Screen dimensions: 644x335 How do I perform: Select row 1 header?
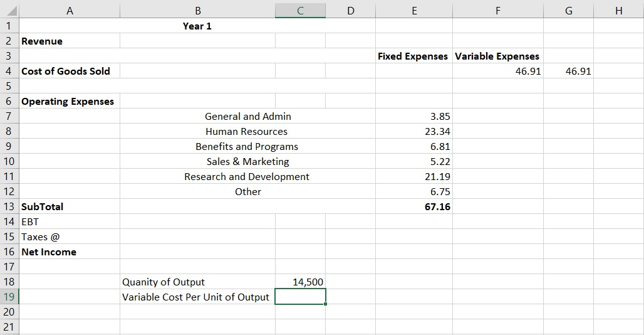point(9,26)
